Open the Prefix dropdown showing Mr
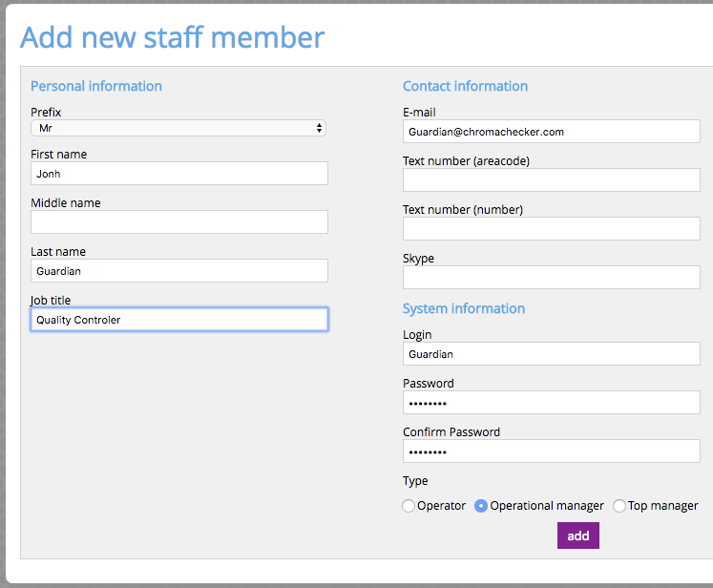 178,128
